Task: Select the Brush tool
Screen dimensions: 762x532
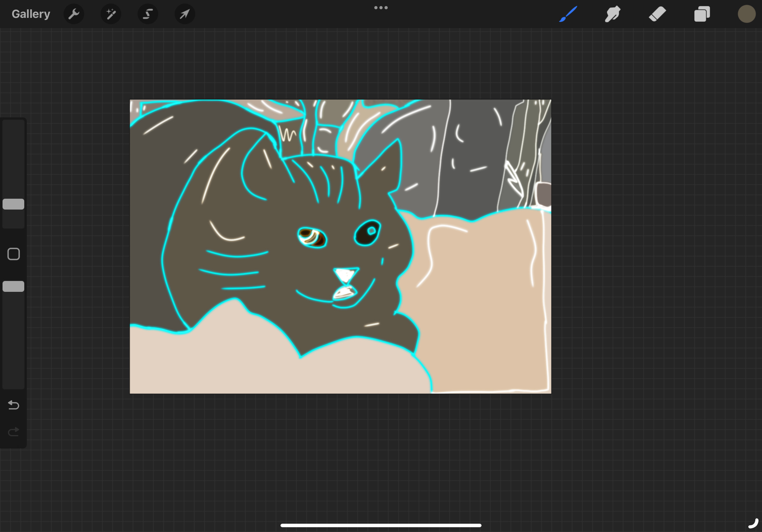Action: (568, 14)
